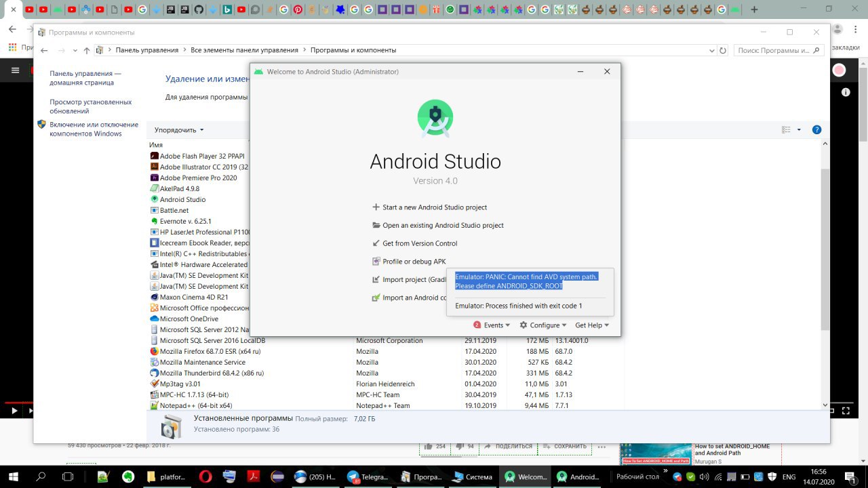
Task: Select Mp3tag v3.01 row
Action: coord(384,384)
